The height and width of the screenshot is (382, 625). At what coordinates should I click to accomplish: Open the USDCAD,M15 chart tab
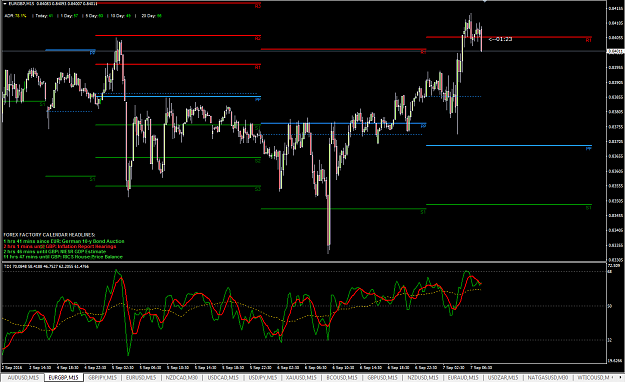point(223,377)
